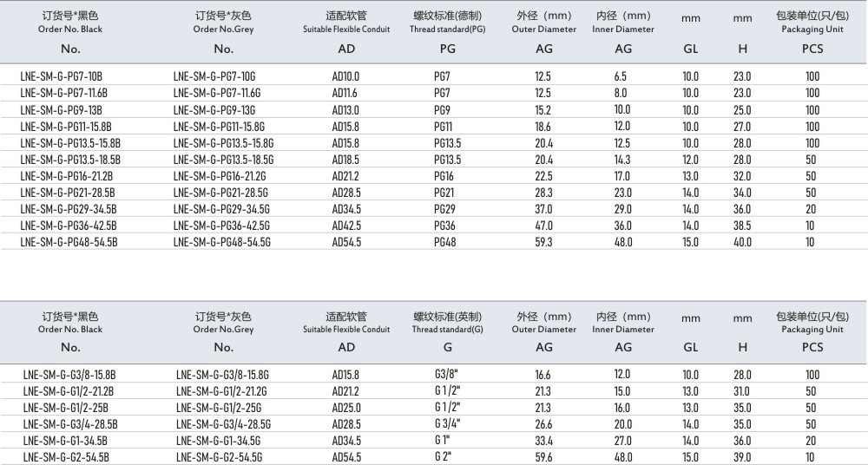This screenshot has height=465, width=868.
Task: Click grey order number LNE-SM-G-G2-54.5G
Action: click(219, 457)
